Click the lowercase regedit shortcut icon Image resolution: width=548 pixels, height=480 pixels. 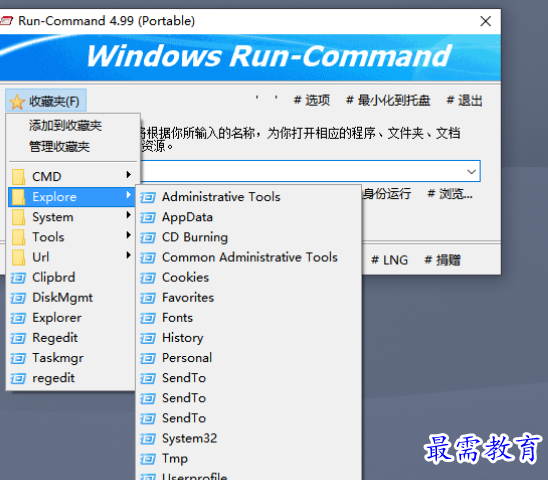pyautogui.click(x=18, y=379)
